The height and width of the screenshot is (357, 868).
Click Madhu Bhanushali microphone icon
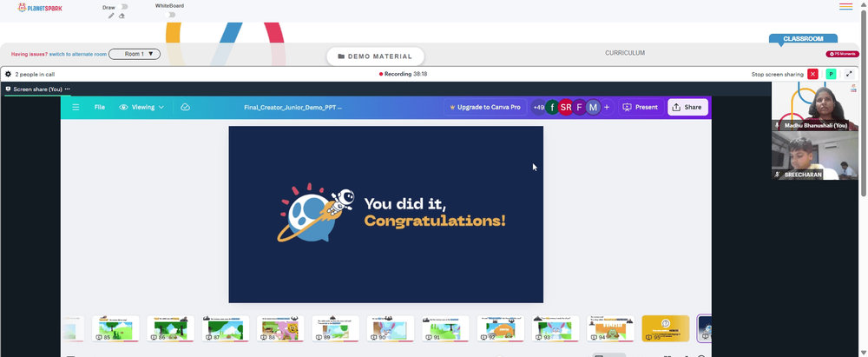pyautogui.click(x=777, y=126)
